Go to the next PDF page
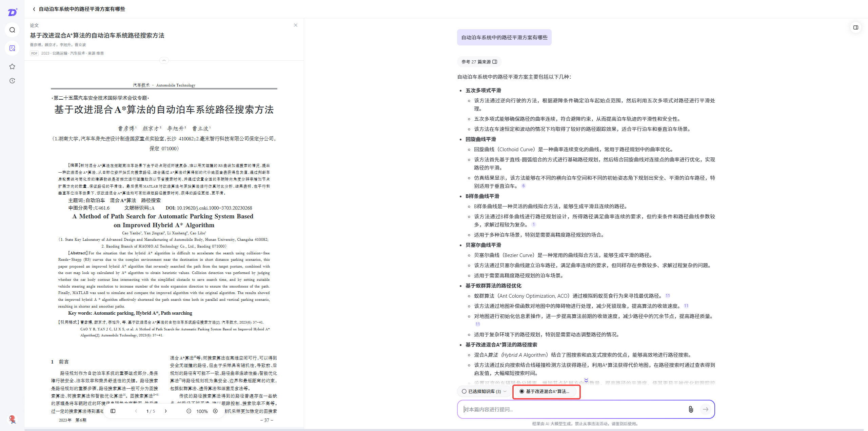The image size is (868, 431). pos(166,411)
